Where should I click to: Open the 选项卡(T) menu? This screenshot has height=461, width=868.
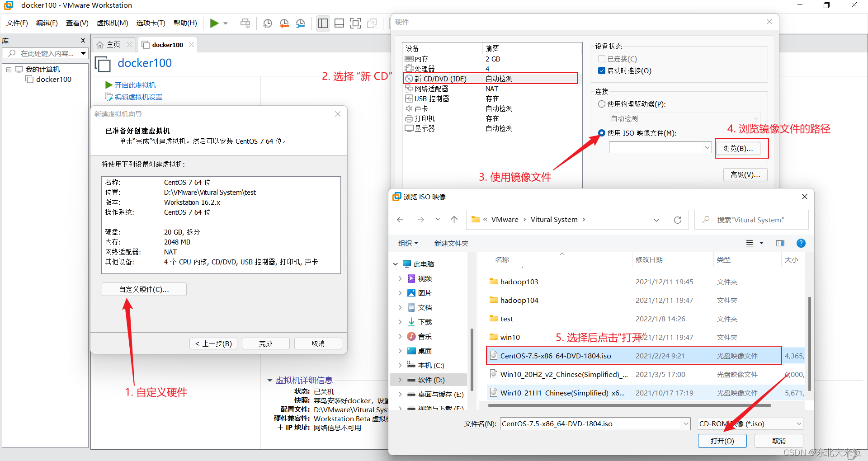(x=151, y=23)
